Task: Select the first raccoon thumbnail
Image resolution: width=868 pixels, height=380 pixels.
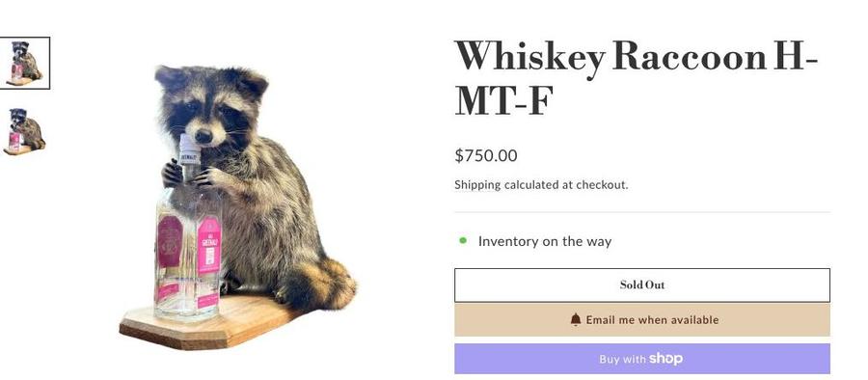Action: 25,63
